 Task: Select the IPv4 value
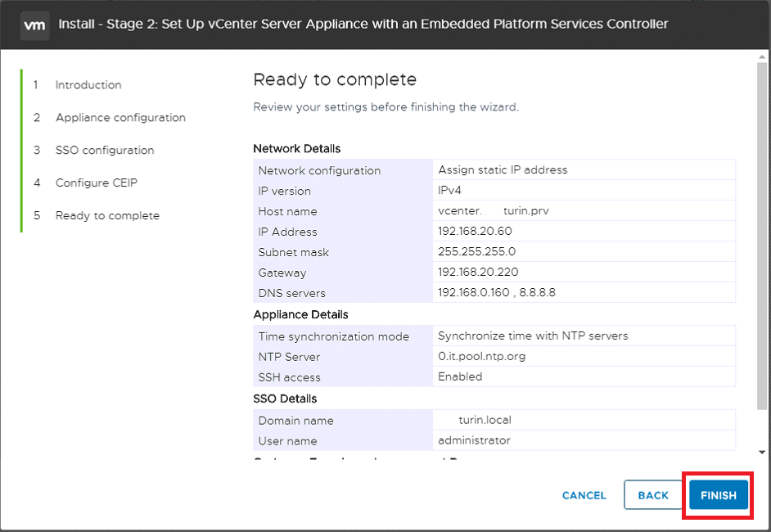point(449,190)
